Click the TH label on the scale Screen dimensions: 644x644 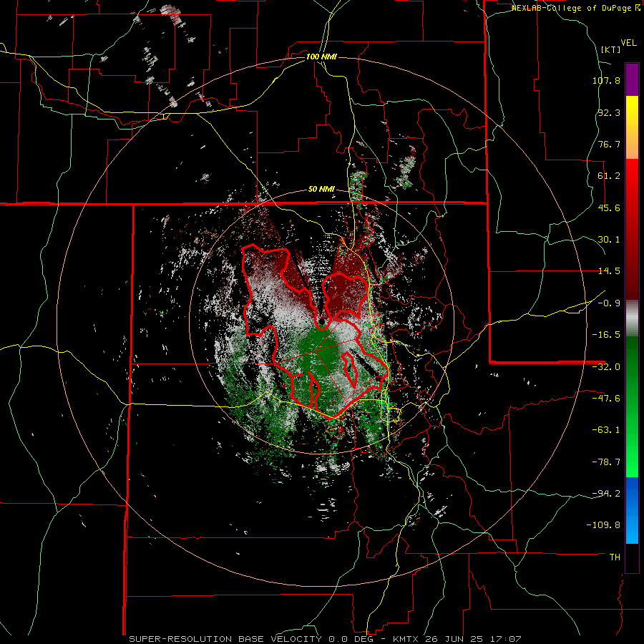click(615, 557)
